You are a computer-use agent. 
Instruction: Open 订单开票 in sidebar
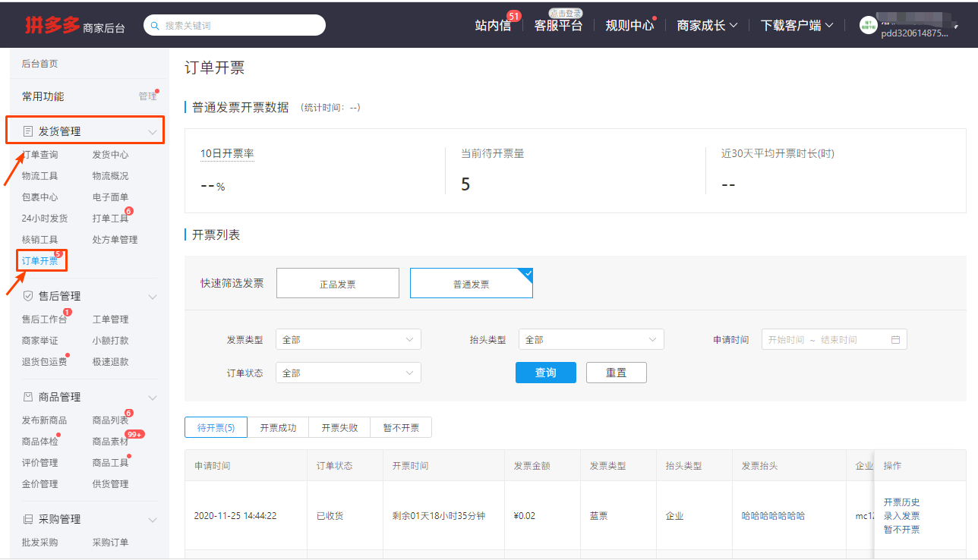click(x=39, y=261)
